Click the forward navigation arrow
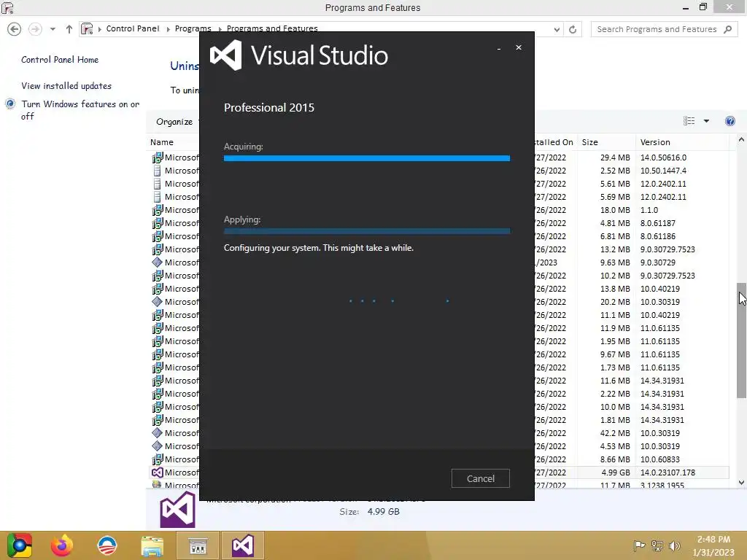 (35, 29)
